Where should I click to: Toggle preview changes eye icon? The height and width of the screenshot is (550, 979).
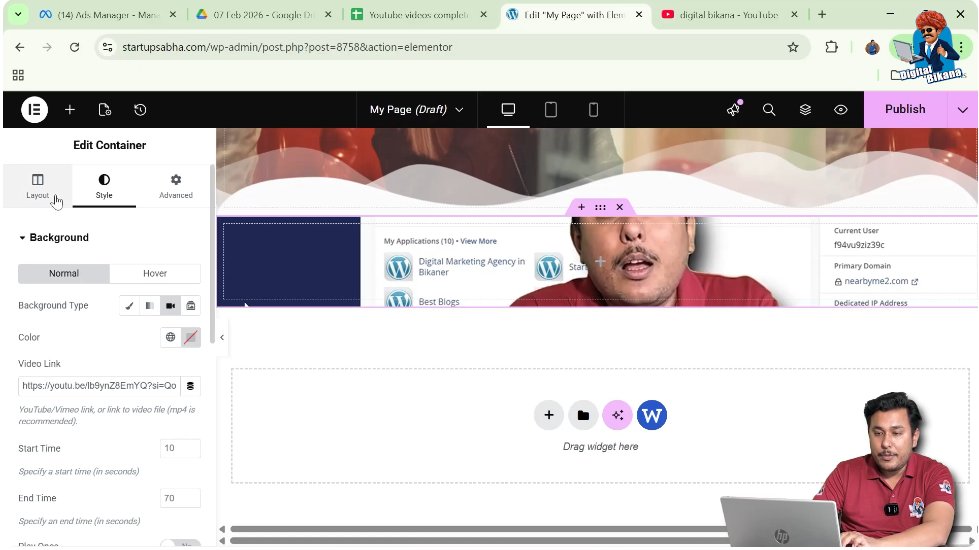(x=841, y=110)
